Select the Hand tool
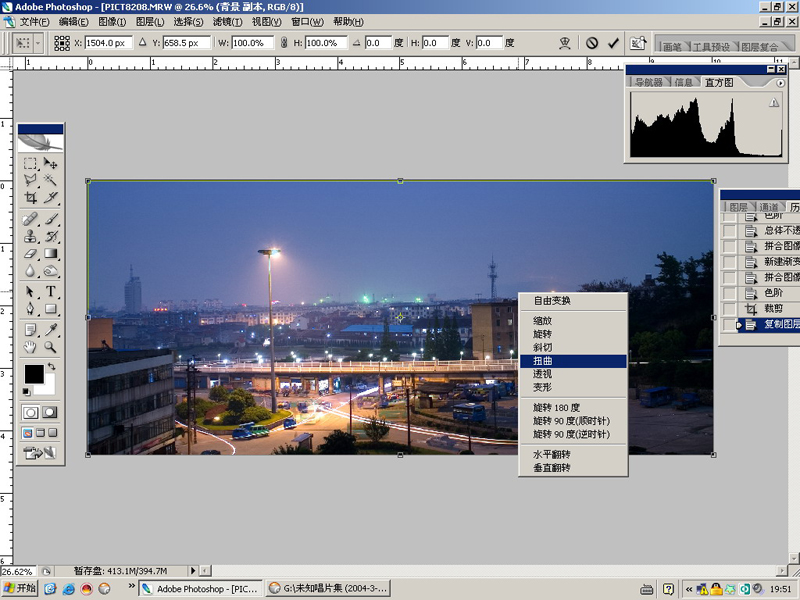 pyautogui.click(x=30, y=347)
